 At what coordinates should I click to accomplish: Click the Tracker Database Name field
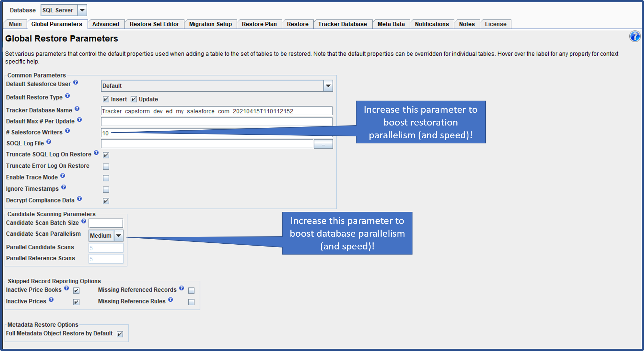pos(216,111)
